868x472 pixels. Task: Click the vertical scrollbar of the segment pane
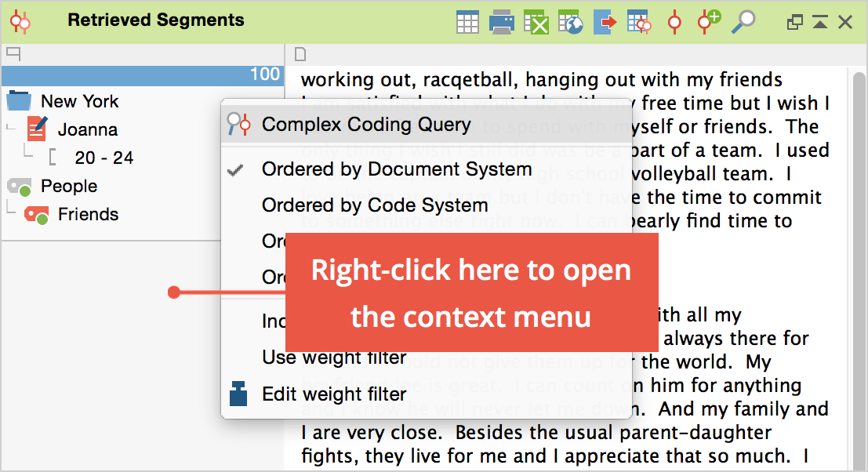859,270
